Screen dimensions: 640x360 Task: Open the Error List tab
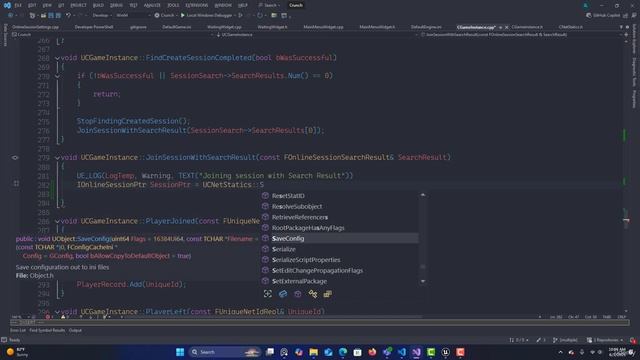coord(18,330)
